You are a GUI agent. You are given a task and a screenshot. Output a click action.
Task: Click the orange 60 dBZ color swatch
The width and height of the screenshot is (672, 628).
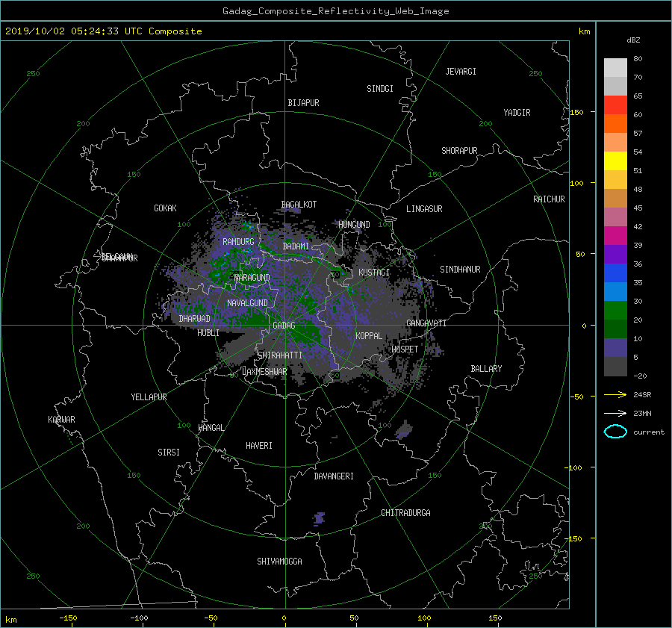(x=615, y=123)
